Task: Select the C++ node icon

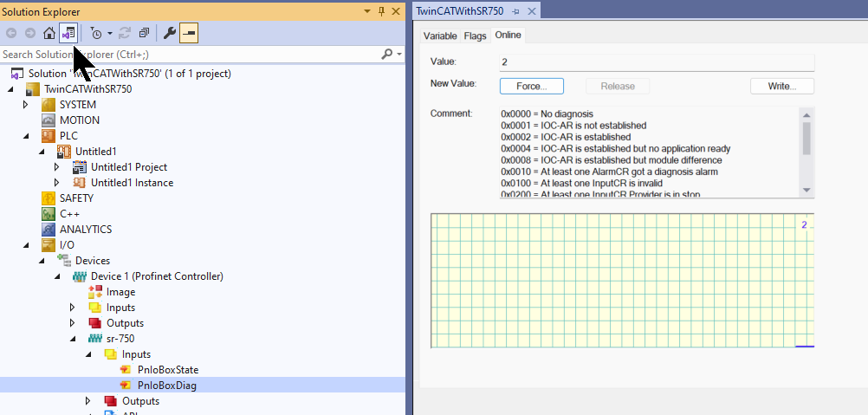Action: 49,214
